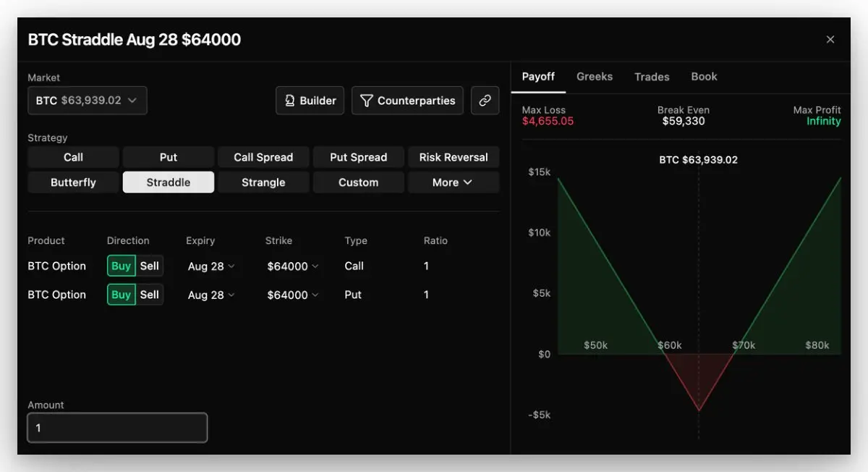Close the BTC Straddle dialog
The image size is (868, 472).
coord(830,40)
